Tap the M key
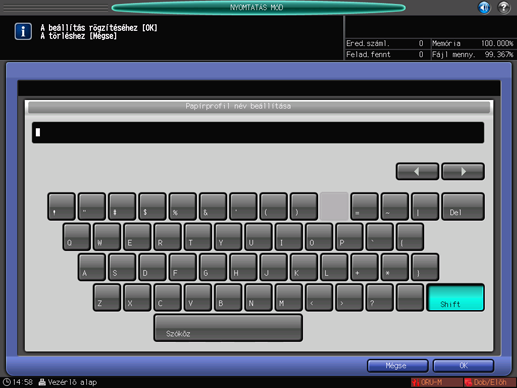Image resolution: width=517 pixels, height=388 pixels. [x=289, y=298]
